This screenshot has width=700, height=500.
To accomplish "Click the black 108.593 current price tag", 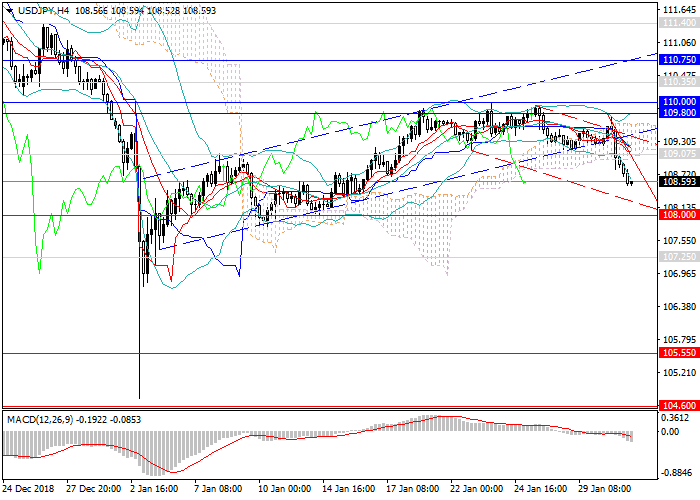I will pos(677,182).
